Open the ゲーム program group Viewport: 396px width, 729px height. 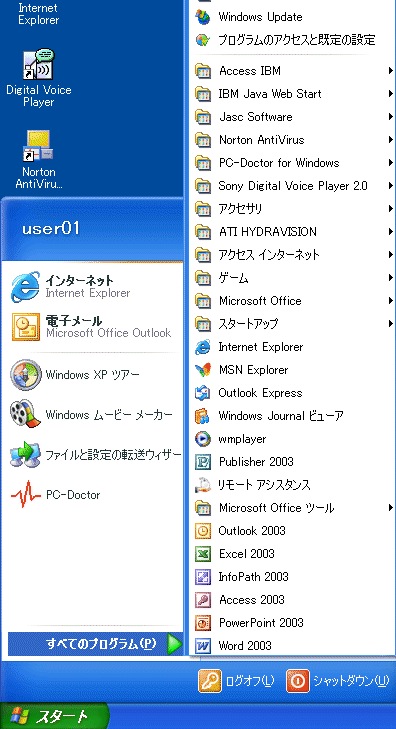click(x=293, y=278)
